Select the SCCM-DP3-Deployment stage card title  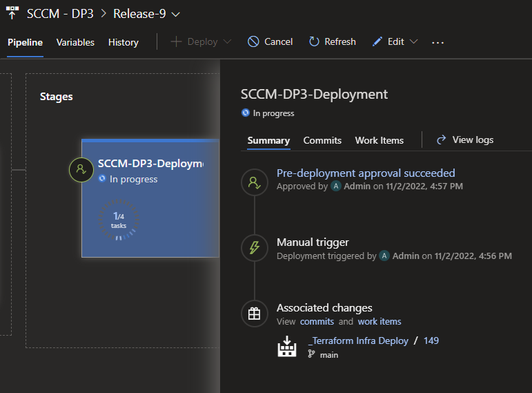150,164
